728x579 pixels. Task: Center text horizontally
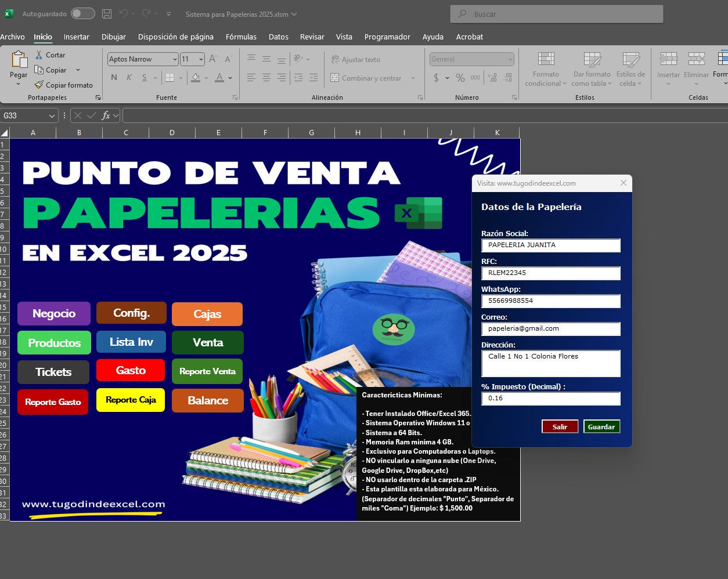click(266, 78)
